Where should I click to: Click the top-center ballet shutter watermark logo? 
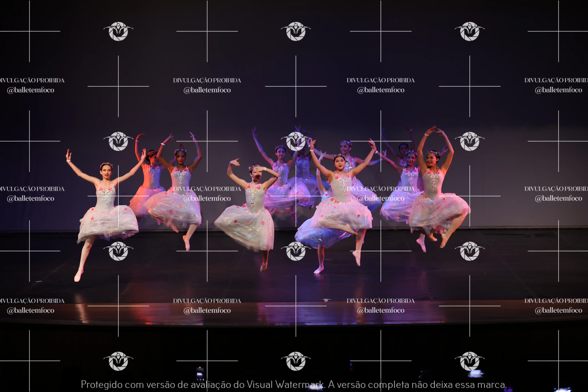296,31
